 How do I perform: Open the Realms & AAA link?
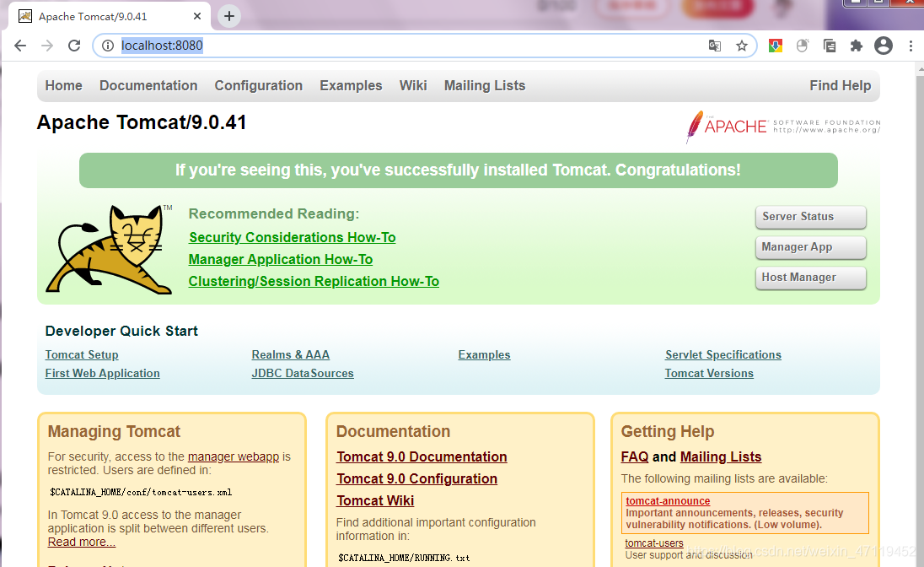tap(291, 354)
